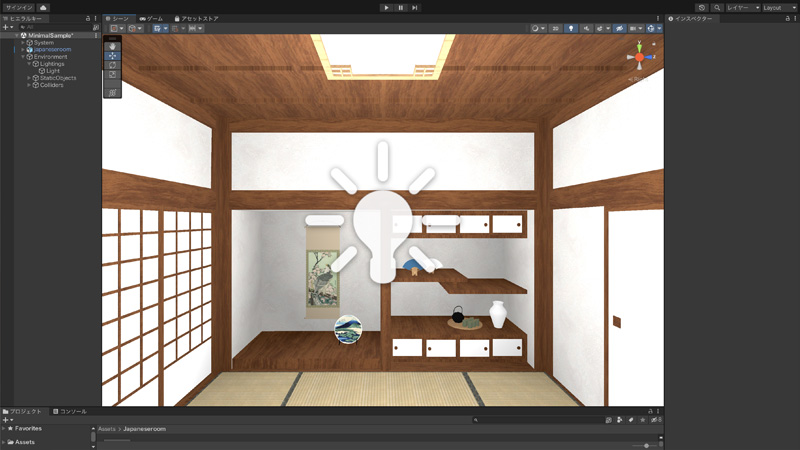
Task: Click the snap increment settings icon
Action: pos(192,29)
